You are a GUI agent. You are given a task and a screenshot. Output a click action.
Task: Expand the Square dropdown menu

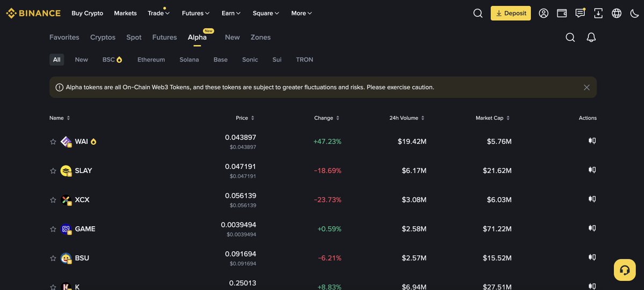point(266,13)
